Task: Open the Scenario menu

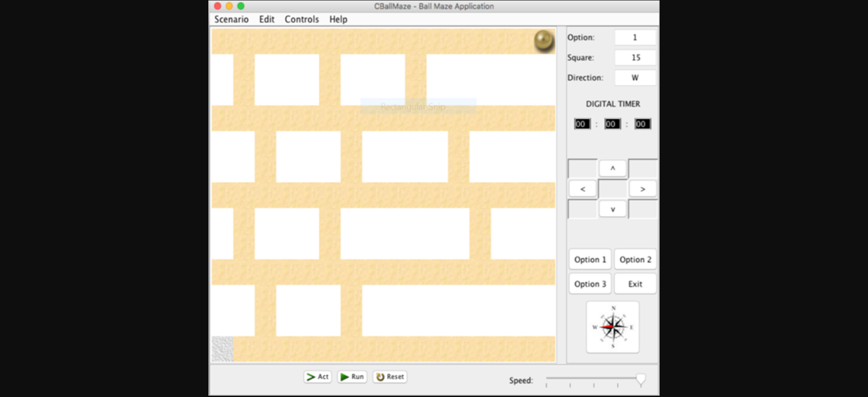Action: [231, 19]
